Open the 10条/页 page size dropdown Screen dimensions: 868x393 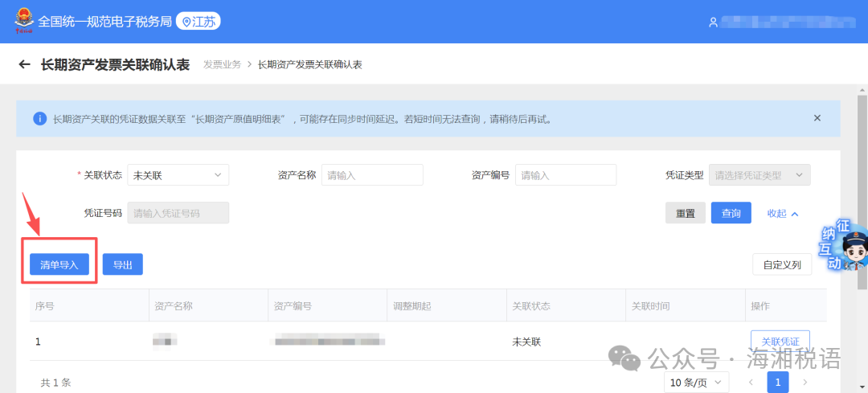[x=696, y=382]
